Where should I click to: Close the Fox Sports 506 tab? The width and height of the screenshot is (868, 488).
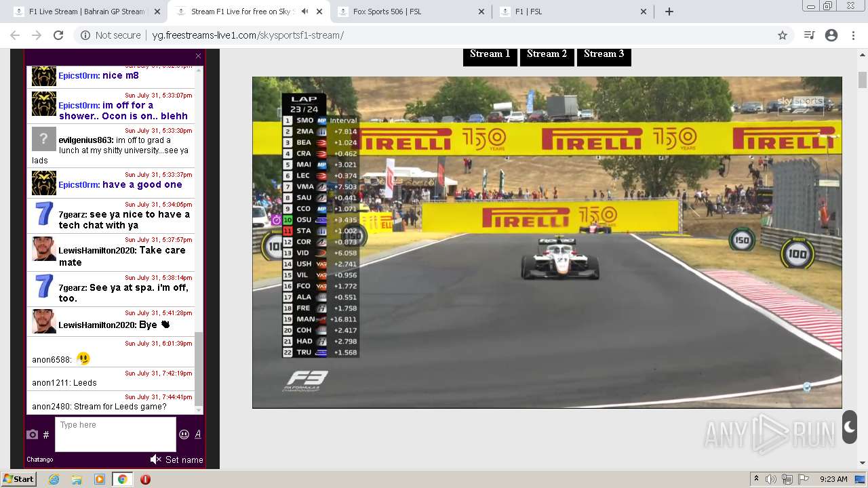pos(481,12)
